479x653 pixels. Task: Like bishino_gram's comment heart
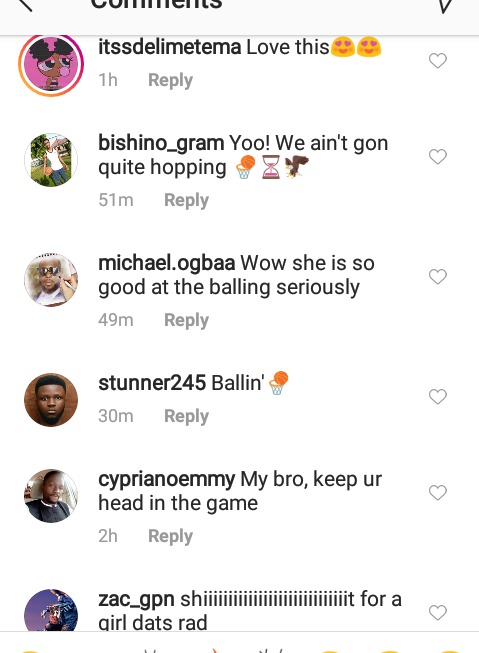(x=437, y=157)
